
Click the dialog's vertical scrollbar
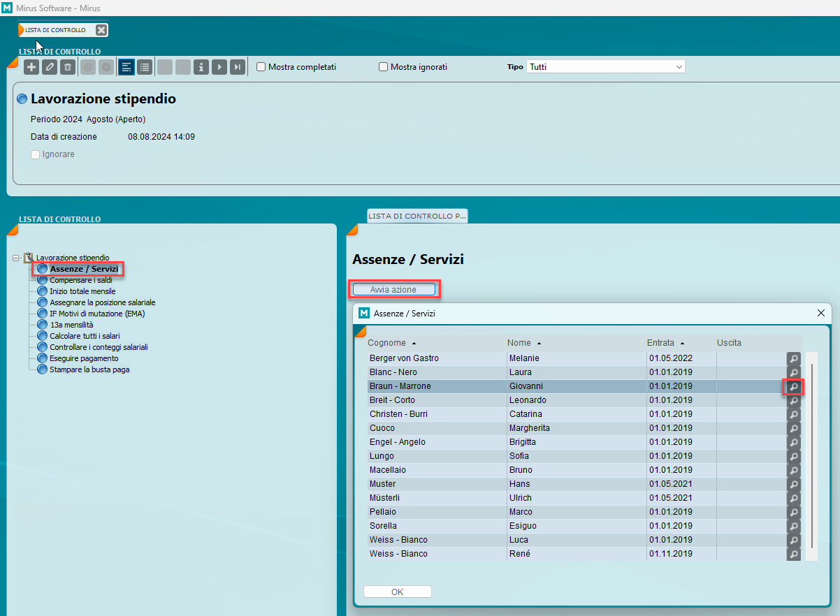[811, 454]
